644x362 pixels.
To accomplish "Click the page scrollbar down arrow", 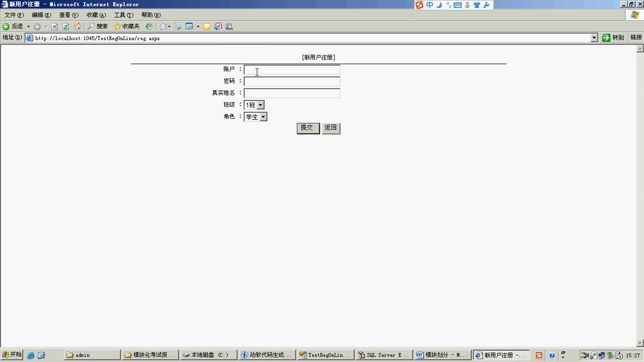I will 640,343.
